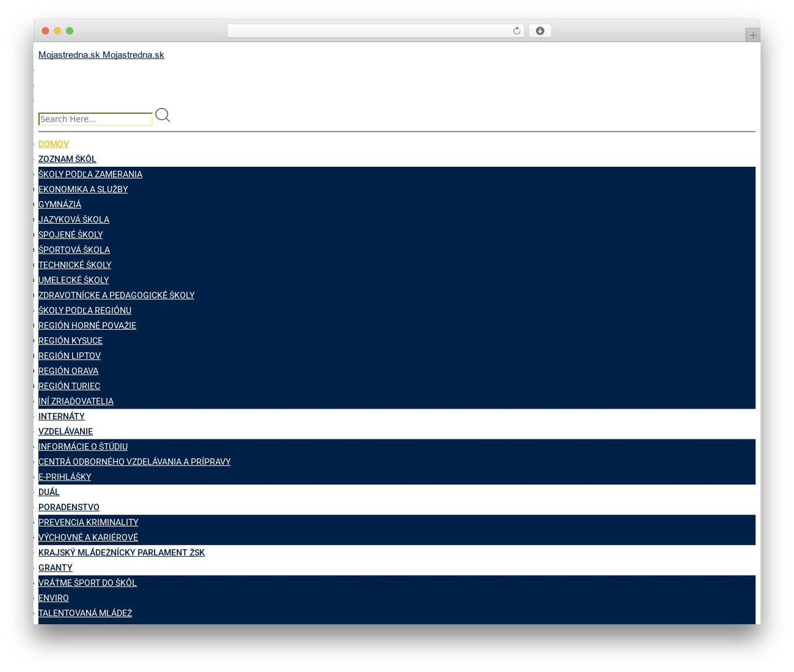
Task: Open TECHNICKÉ ŠKOLY link
Action: 75,265
